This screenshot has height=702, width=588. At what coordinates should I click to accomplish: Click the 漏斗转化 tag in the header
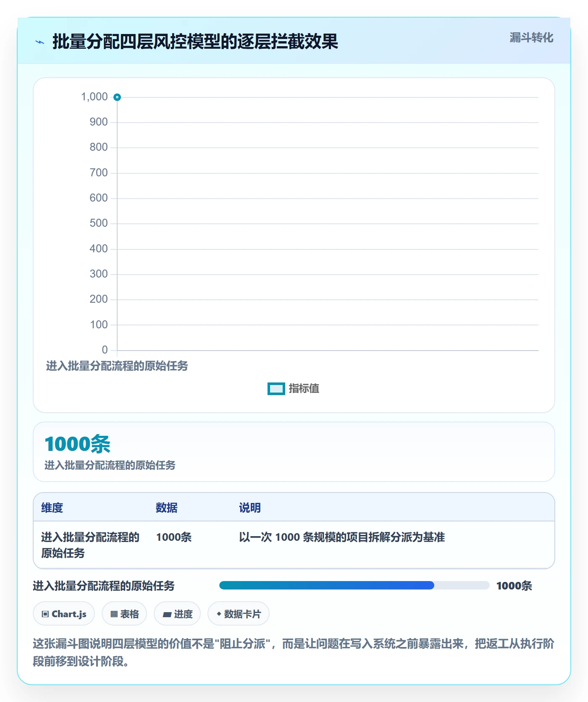click(531, 38)
